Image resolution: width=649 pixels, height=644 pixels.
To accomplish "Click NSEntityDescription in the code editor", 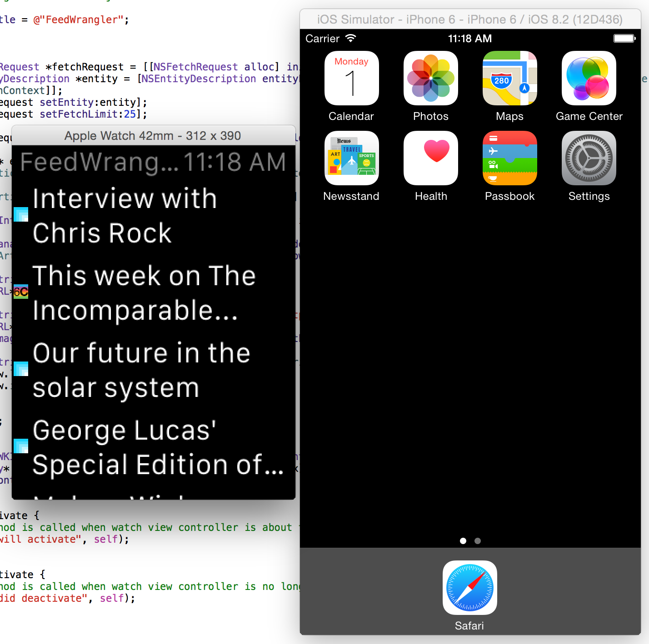I will coord(198,79).
